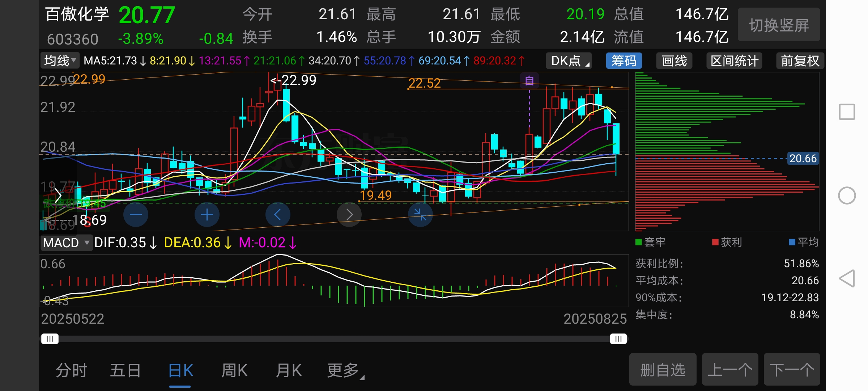Tap the zoom out minus icon
The width and height of the screenshot is (868, 391).
136,215
